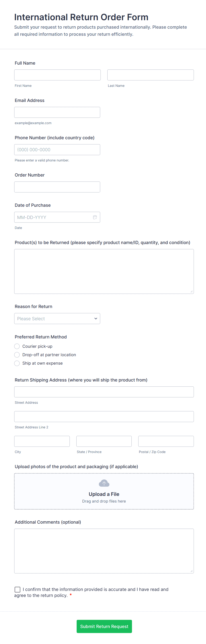The height and width of the screenshot is (644, 206).
Task: Click the Submit Return Request button
Action: tap(104, 626)
